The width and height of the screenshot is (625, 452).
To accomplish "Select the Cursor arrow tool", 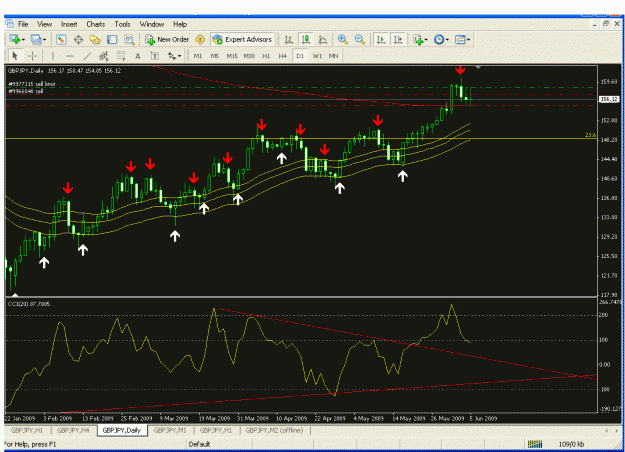I will [x=15, y=56].
